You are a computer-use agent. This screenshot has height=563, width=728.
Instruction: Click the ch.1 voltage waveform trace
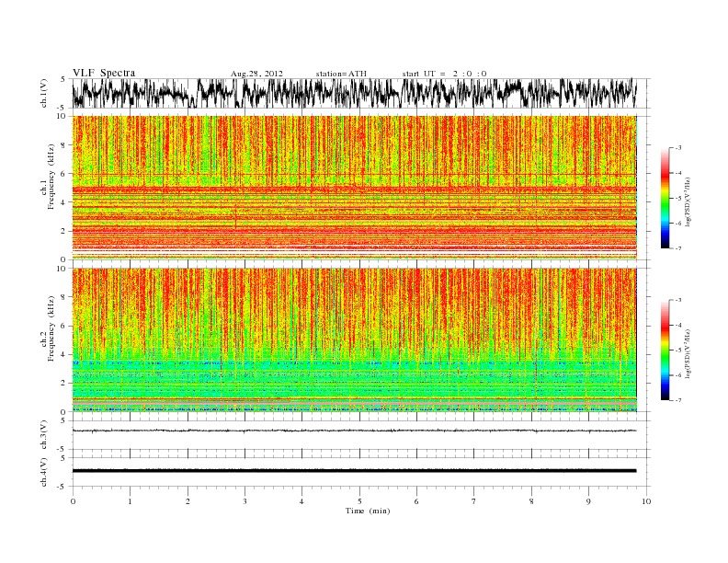click(354, 93)
